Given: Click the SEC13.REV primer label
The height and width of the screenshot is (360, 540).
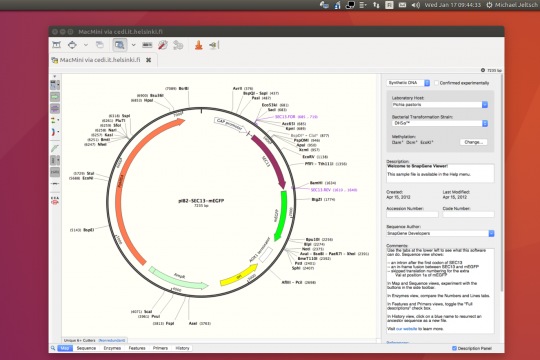Looking at the screenshot, I should point(334,190).
